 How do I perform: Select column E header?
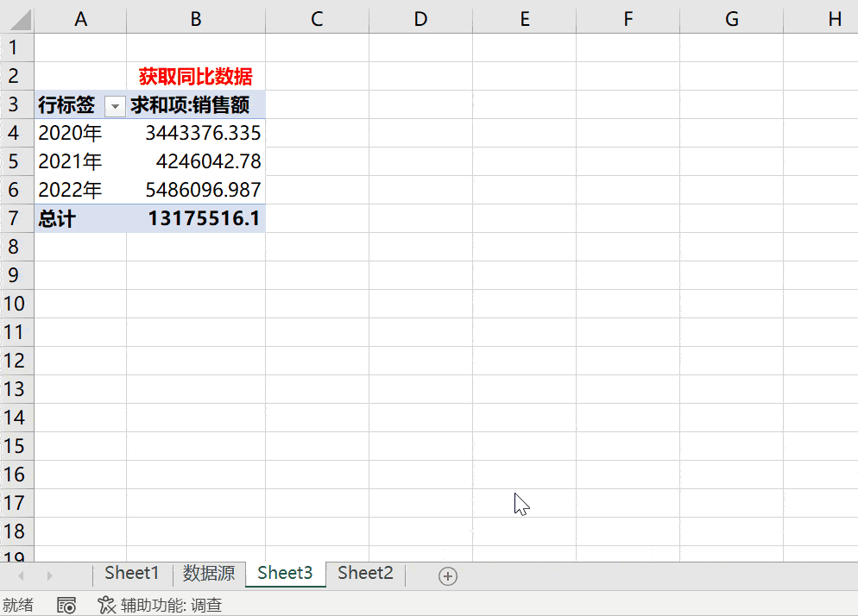[x=524, y=19]
